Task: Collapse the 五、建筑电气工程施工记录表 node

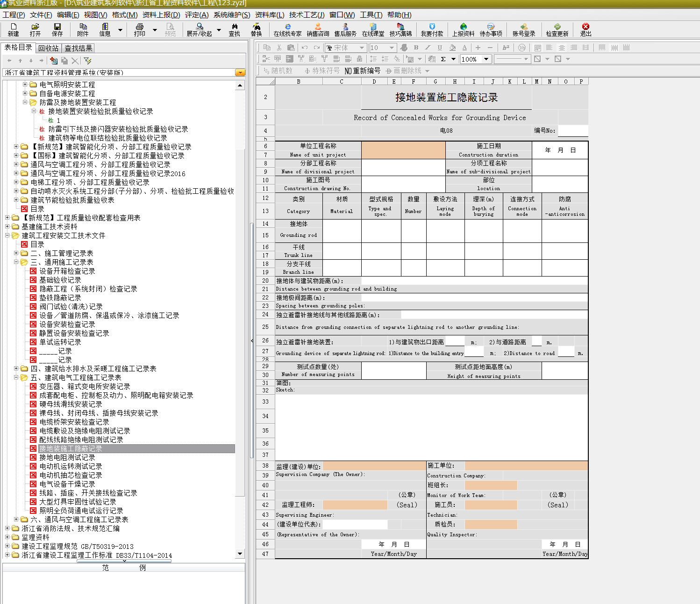Action: pos(16,377)
